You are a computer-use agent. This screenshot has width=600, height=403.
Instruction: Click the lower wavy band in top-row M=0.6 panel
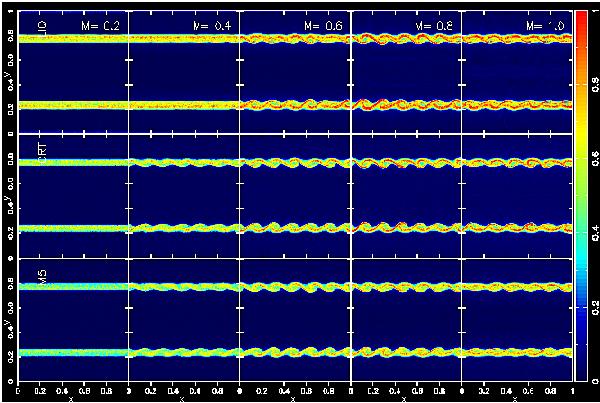[295, 104]
